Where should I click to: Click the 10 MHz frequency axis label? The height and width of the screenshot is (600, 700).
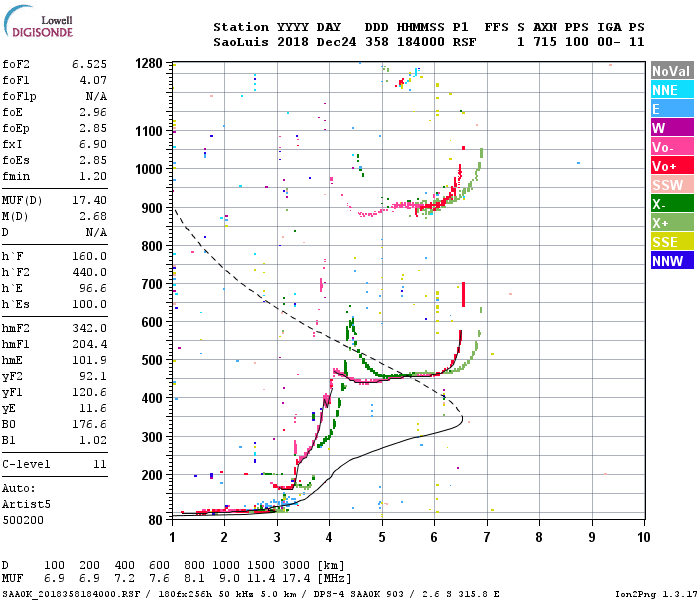[643, 537]
